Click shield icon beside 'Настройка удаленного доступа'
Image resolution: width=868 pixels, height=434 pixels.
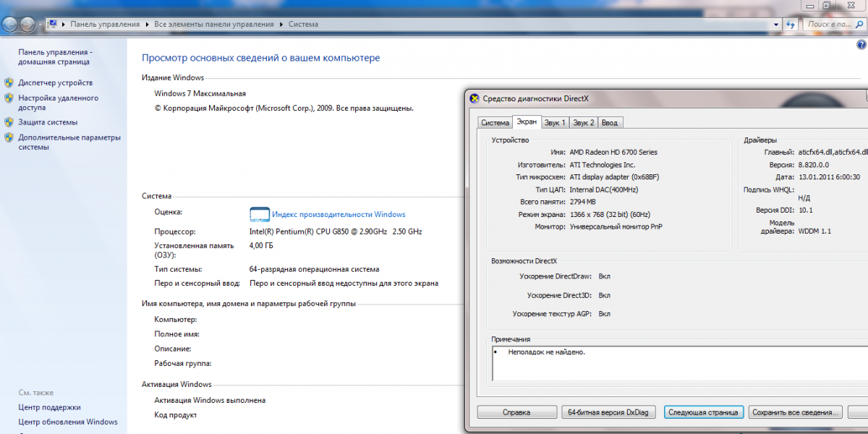click(9, 98)
